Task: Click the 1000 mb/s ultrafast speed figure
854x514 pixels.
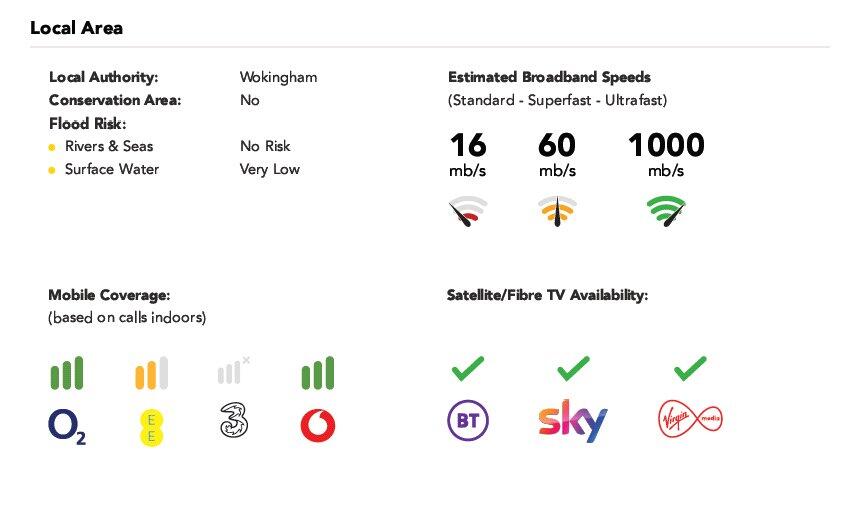Action: click(666, 146)
